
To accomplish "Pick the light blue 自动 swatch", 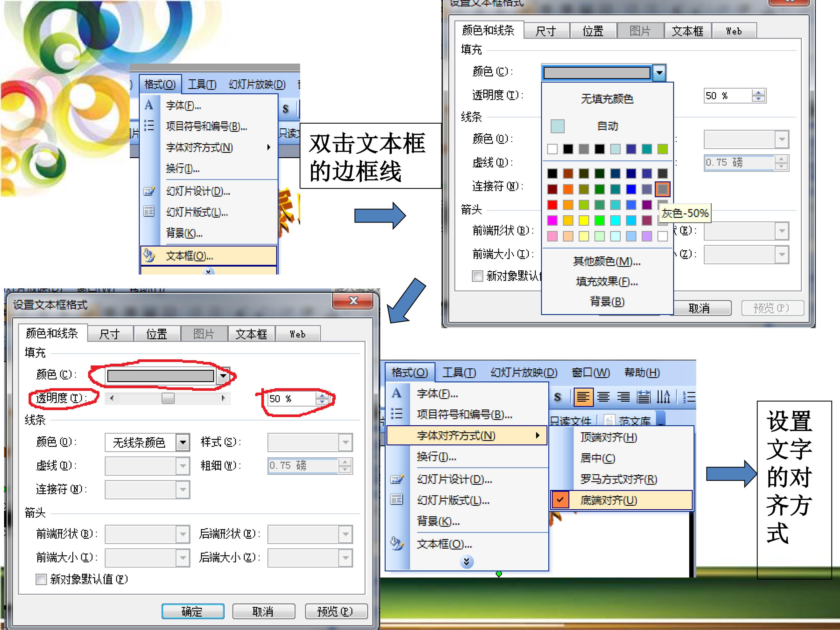I will (557, 126).
